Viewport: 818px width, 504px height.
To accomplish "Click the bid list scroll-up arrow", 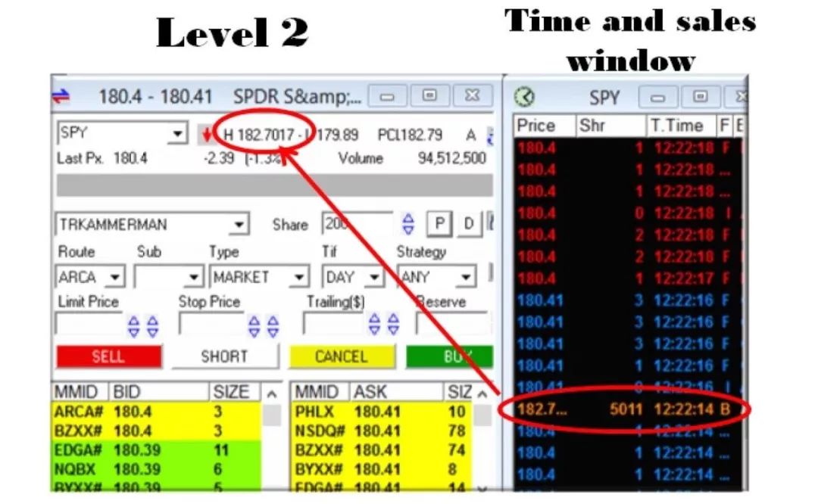I will point(271,394).
